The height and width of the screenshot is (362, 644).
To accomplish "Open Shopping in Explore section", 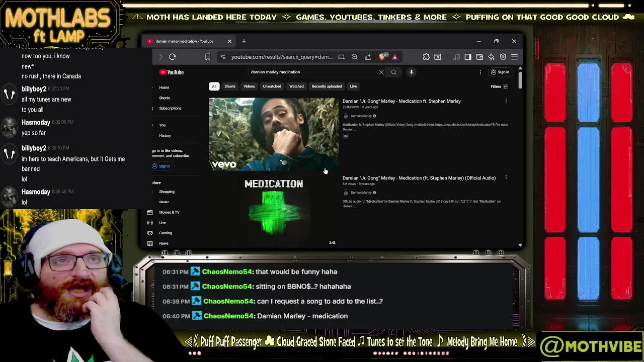I will coord(167,192).
